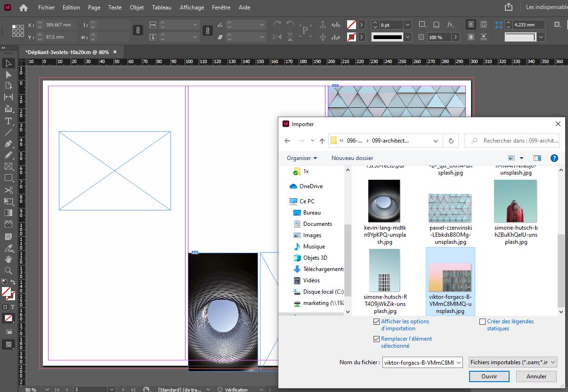Toggle 'Afficher les options d'importation' checkbox
Viewport: 568px width, 392px height.
click(x=376, y=321)
